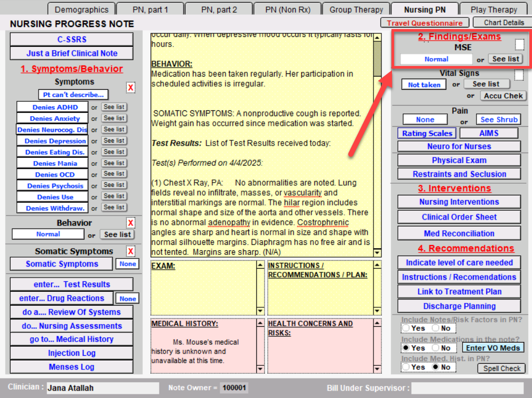Select Yes for Include Med. Hist.
Image resolution: width=532 pixels, height=398 pixels.
406,367
